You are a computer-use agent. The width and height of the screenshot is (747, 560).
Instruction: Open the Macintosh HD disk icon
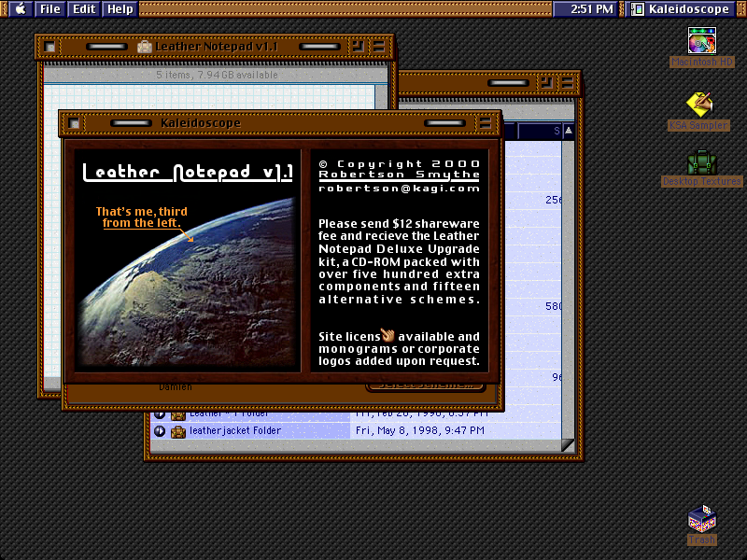(x=702, y=40)
